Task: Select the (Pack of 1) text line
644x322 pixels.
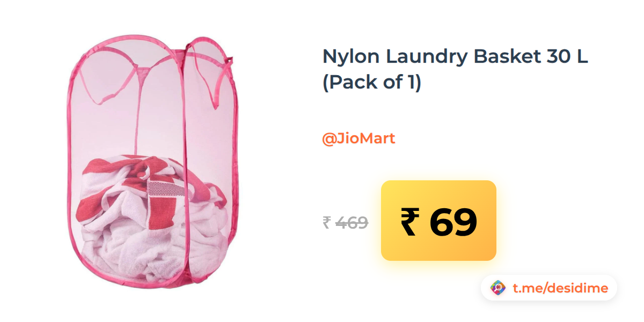Action: 372,82
